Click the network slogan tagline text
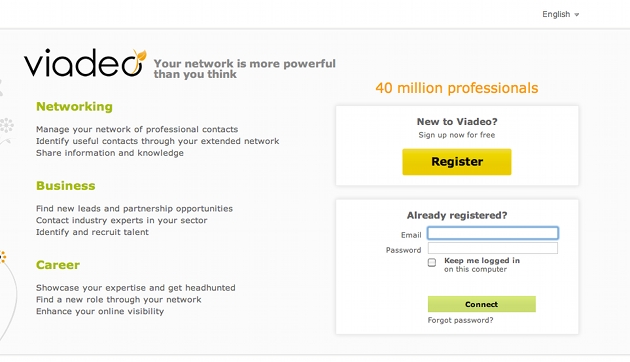 [x=244, y=69]
